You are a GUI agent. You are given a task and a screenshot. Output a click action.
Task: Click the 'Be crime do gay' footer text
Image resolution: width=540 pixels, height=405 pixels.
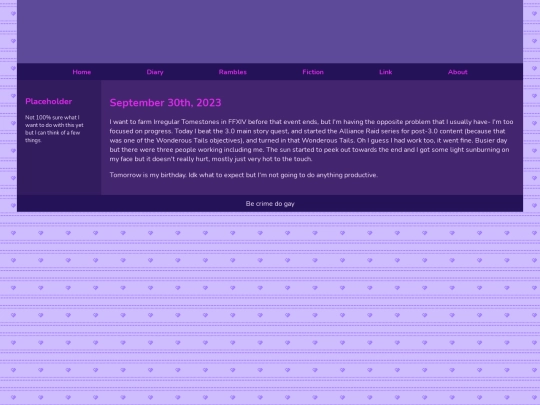click(270, 204)
